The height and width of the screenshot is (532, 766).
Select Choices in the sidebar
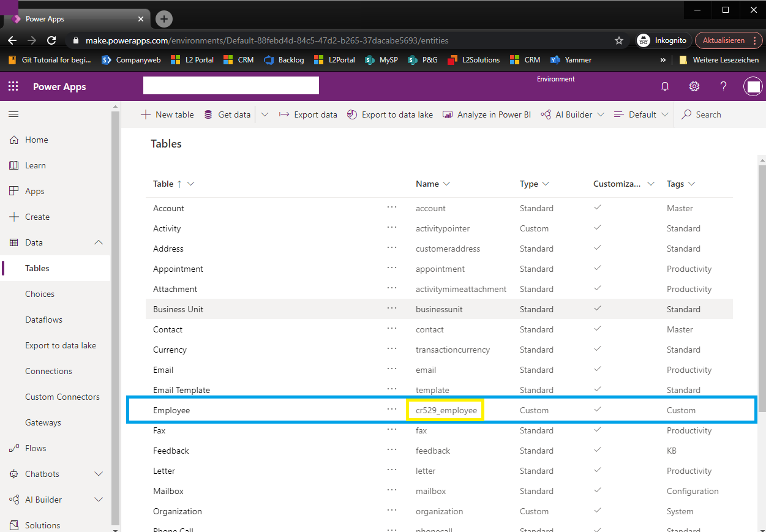pos(40,294)
